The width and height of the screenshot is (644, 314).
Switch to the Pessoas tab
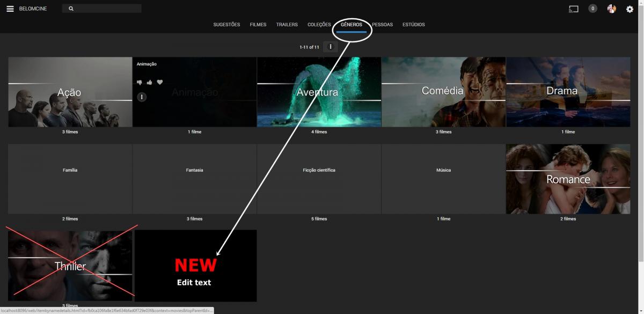[x=383, y=25]
